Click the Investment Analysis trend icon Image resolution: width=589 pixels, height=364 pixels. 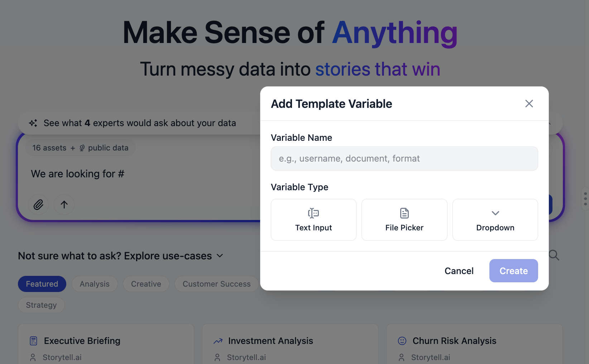(218, 341)
